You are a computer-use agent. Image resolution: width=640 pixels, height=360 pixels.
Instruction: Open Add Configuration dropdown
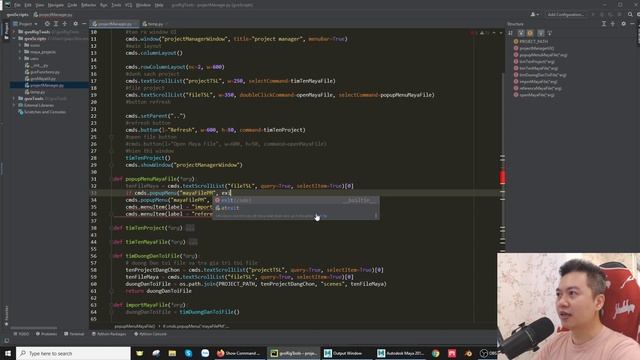tap(566, 15)
